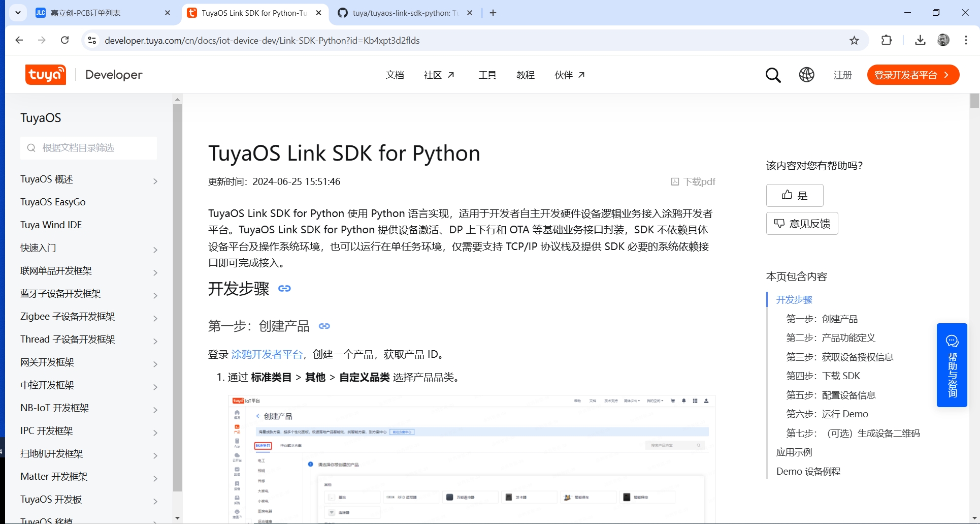View site information icon in address bar

[92, 40]
